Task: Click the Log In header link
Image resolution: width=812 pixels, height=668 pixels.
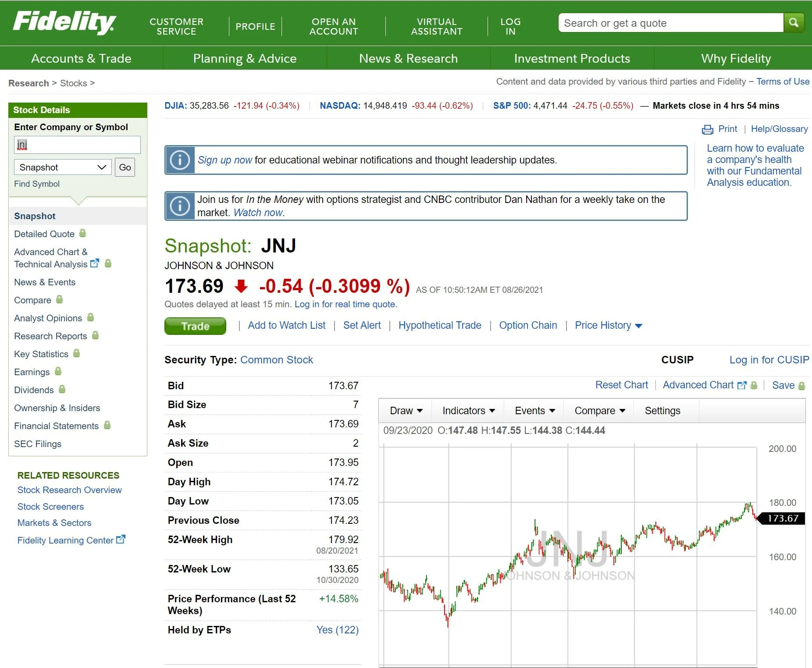Action: [x=510, y=26]
